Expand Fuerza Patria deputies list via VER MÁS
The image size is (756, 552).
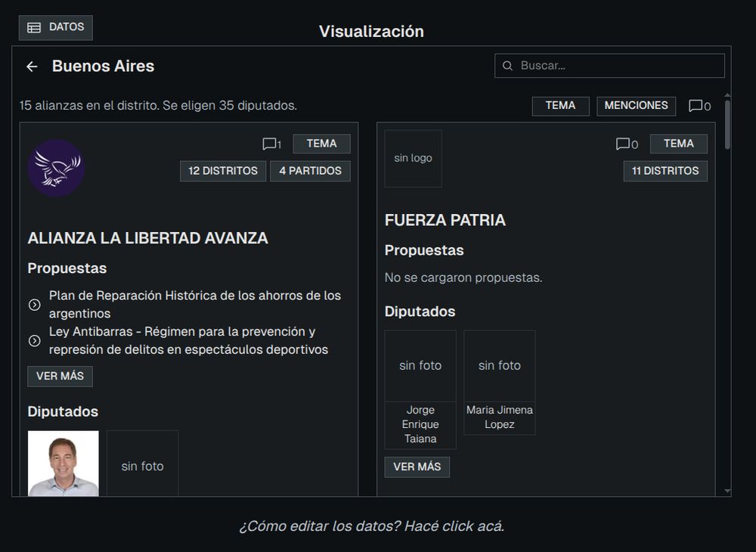coord(417,467)
